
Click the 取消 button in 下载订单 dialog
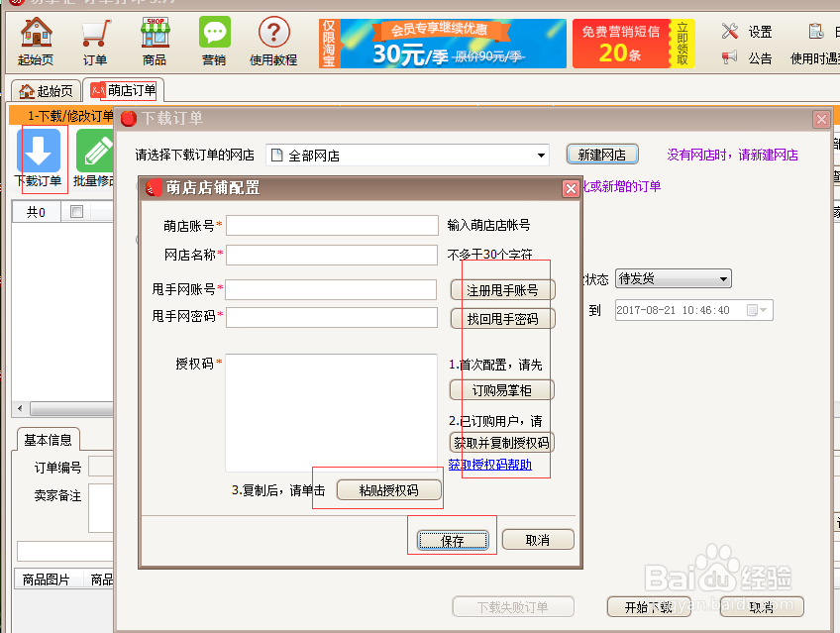pos(762,607)
